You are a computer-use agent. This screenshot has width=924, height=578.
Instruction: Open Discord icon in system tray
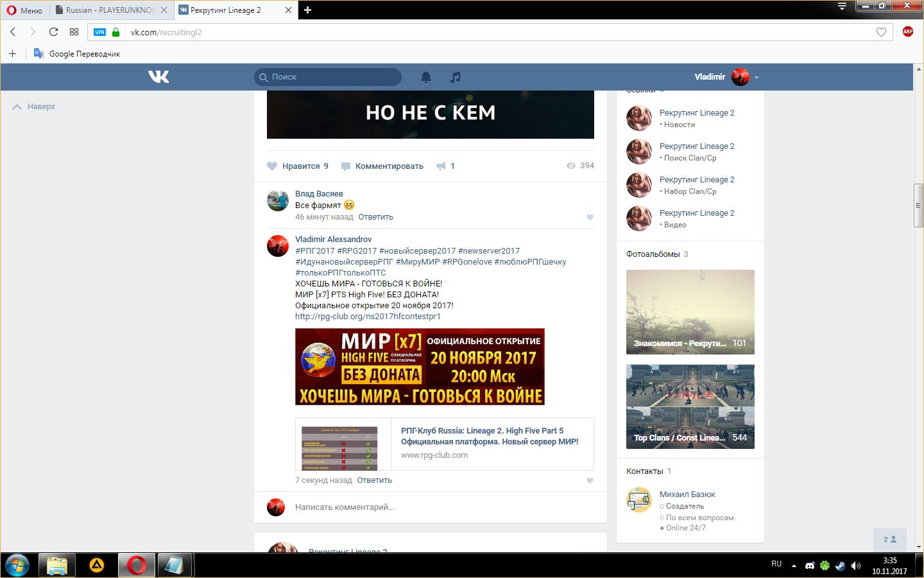tap(810, 566)
